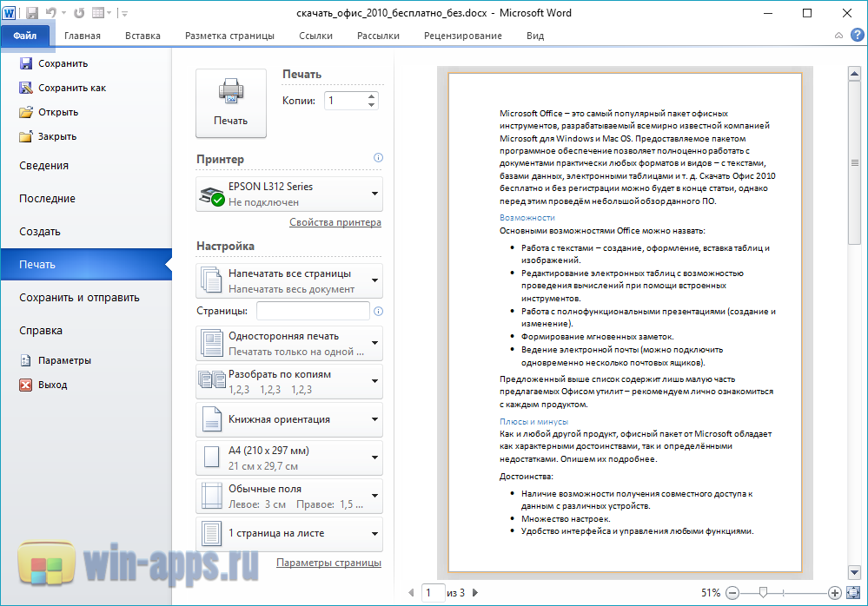
Task: Click the Страницы page range input field
Action: coord(313,311)
